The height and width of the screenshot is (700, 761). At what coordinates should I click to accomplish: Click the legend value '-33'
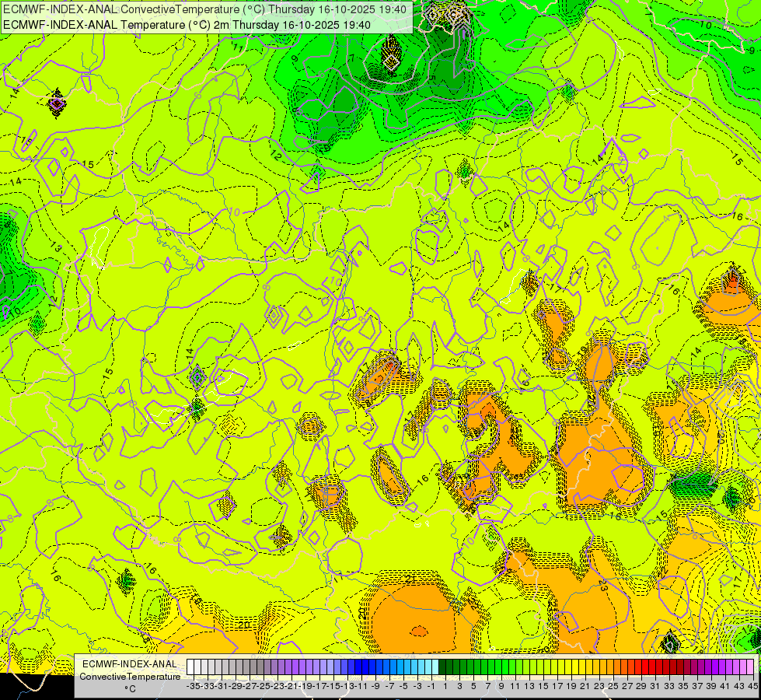pos(208,686)
